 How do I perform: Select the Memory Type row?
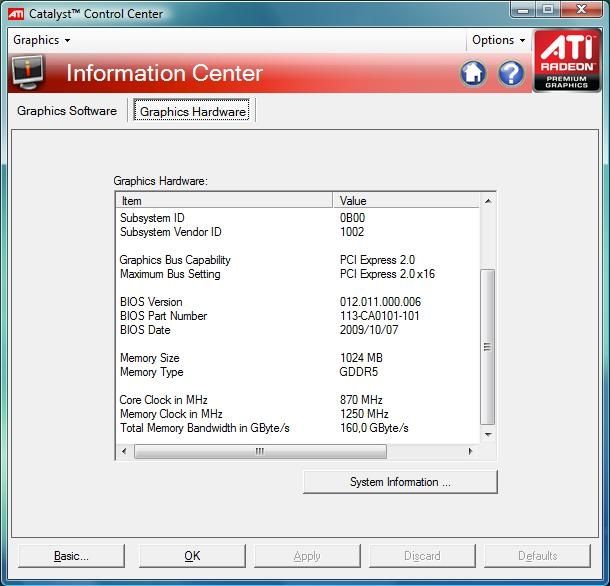298,372
